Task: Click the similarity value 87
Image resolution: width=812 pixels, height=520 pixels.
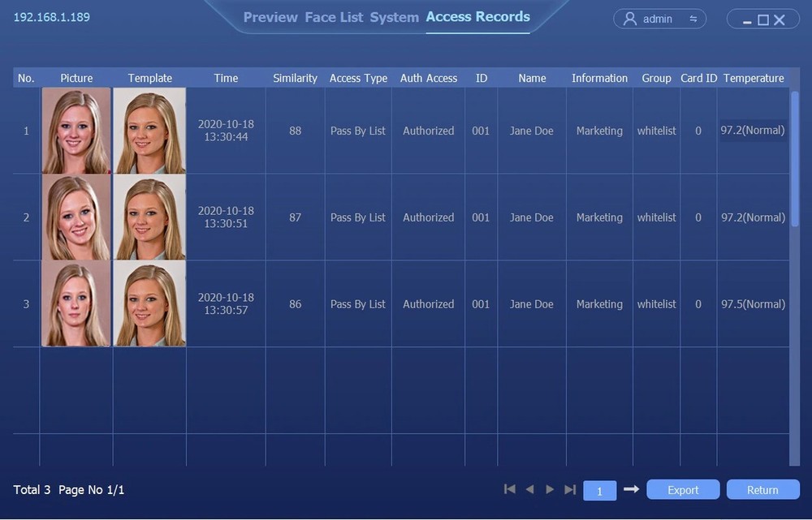Action: 296,217
